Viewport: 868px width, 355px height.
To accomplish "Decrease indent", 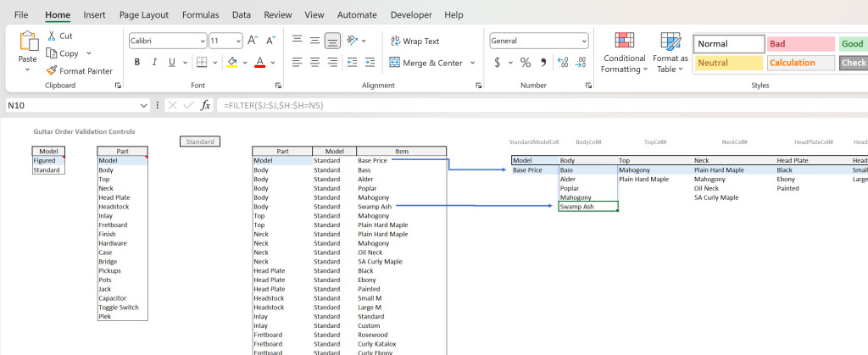I will 352,63.
